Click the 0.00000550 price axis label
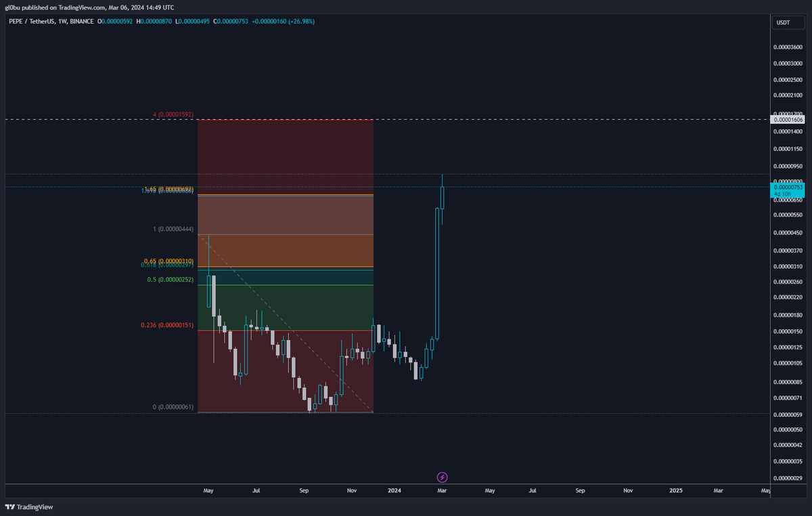Screen dimensions: 812x516 tap(788, 215)
